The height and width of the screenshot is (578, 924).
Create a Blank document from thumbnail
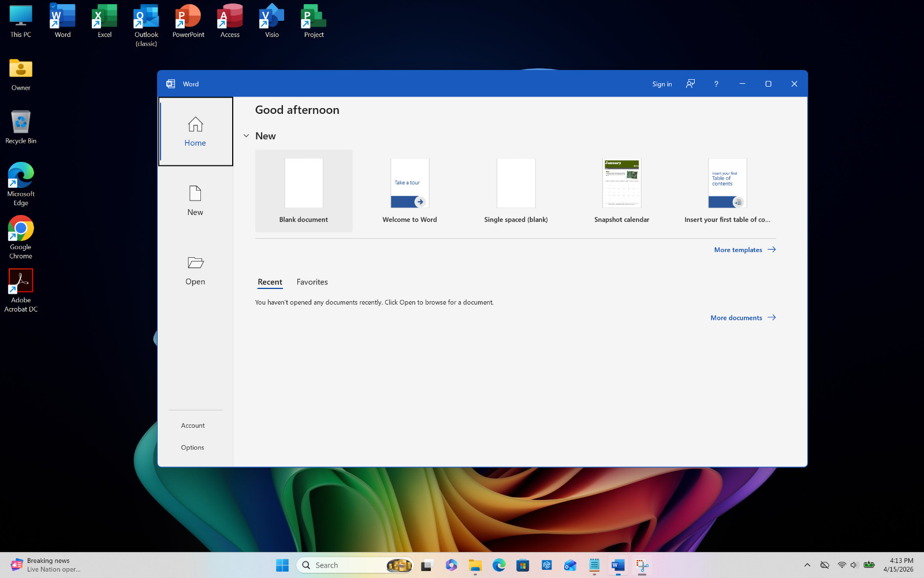[x=304, y=191]
